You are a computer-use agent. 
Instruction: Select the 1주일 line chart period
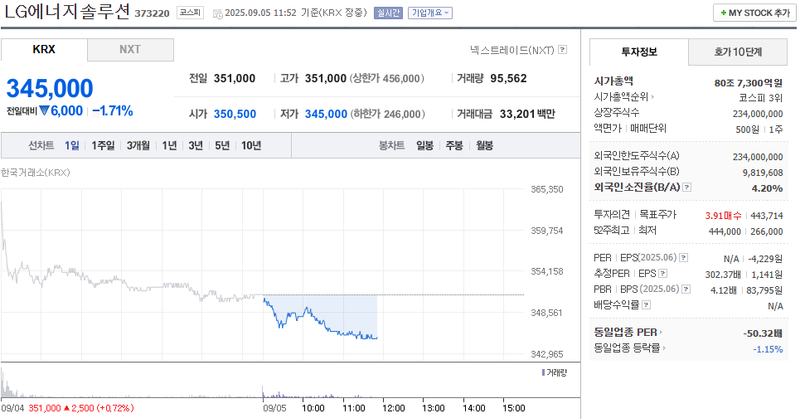click(103, 145)
